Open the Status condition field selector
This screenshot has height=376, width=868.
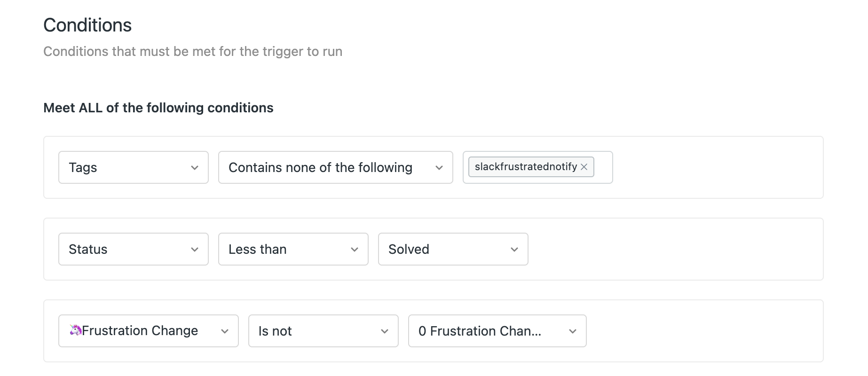click(127, 250)
